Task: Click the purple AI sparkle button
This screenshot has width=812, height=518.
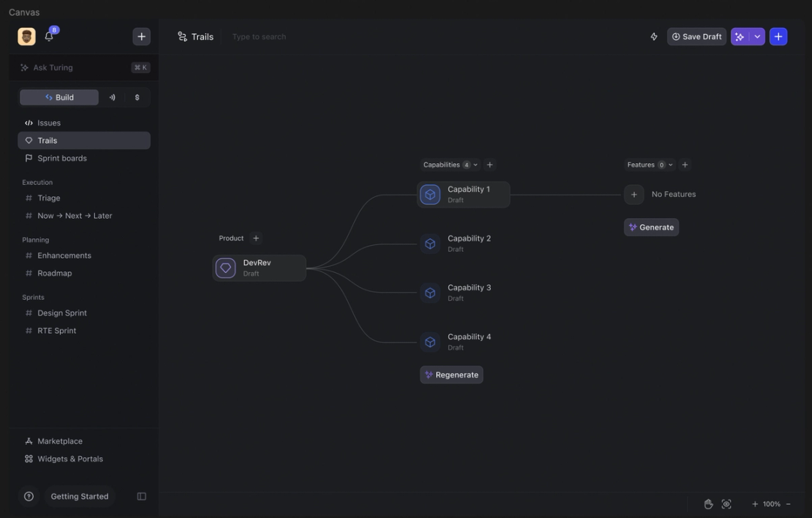Action: 740,37
